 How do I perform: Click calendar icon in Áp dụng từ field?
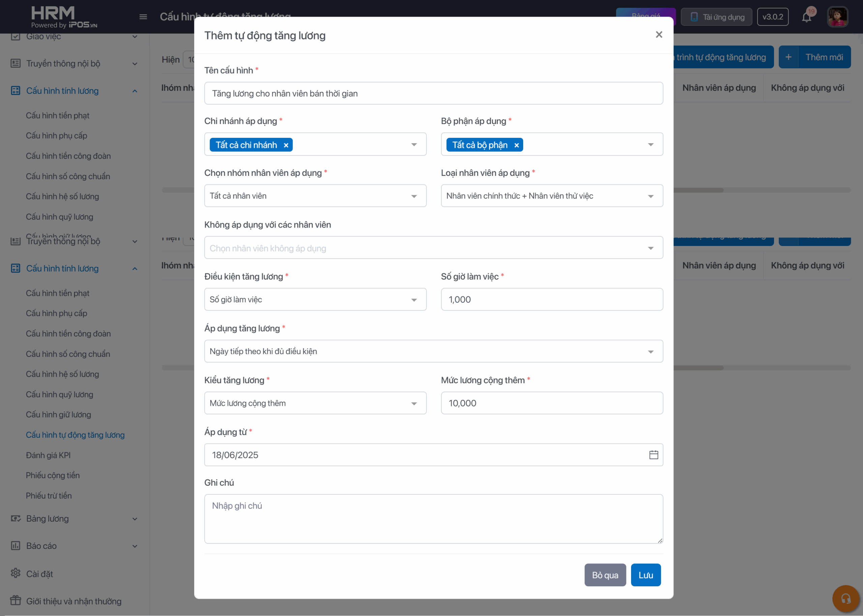point(653,455)
